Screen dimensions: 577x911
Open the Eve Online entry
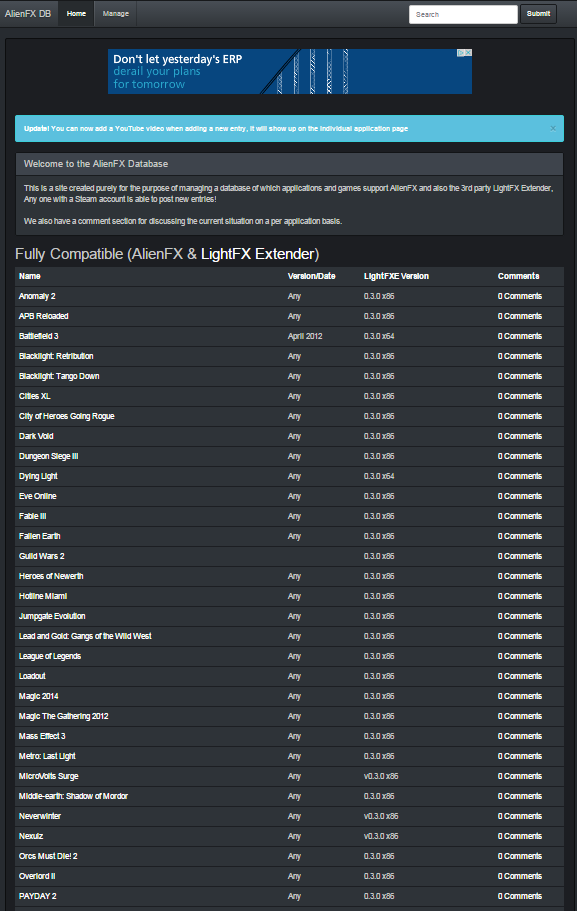point(37,496)
